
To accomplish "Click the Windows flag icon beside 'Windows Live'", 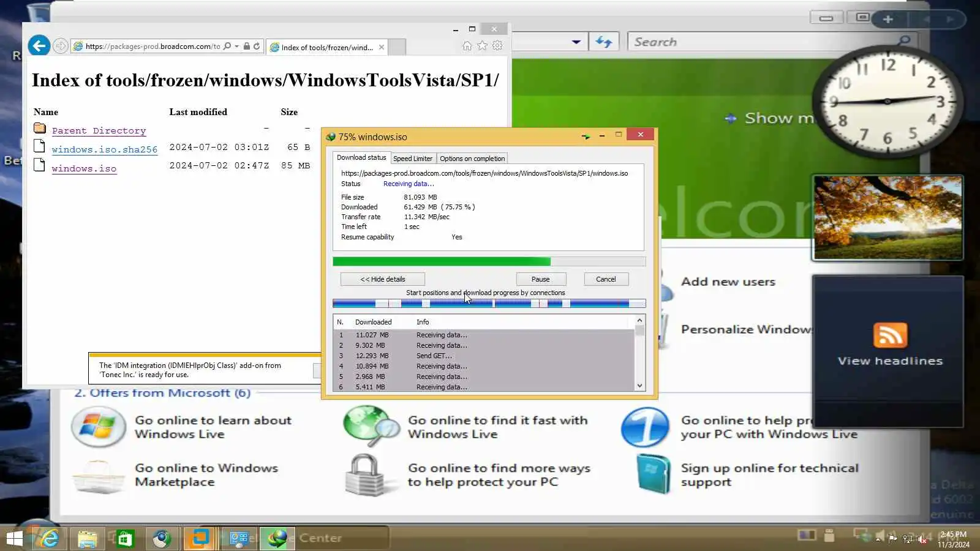I will click(98, 427).
